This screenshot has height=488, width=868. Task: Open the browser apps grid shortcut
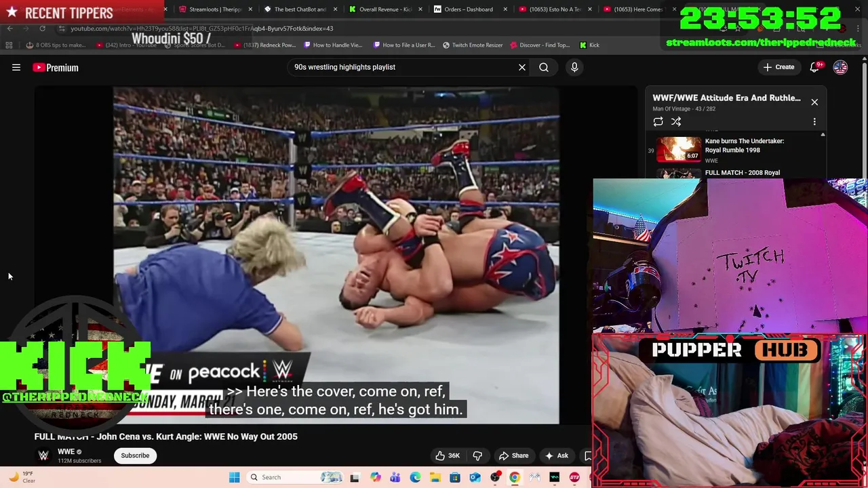tap(9, 45)
